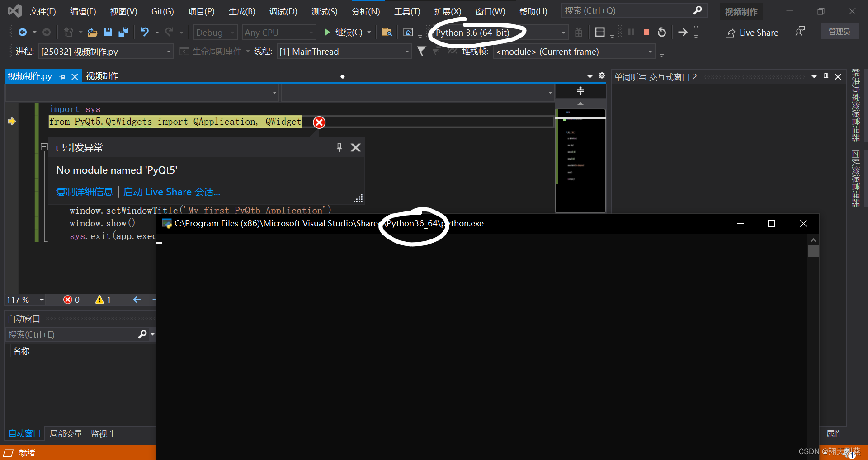Close the exception popup
This screenshot has width=868, height=460.
pyautogui.click(x=356, y=147)
